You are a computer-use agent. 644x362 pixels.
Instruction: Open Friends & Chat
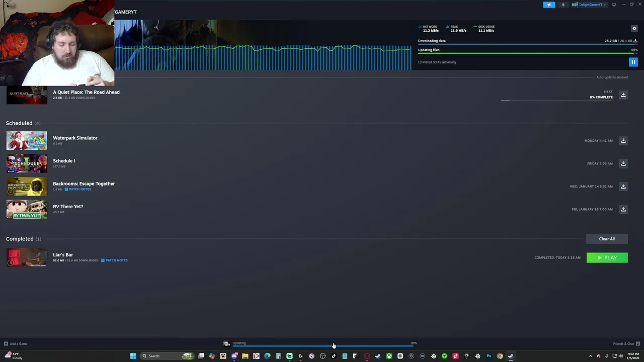click(626, 344)
